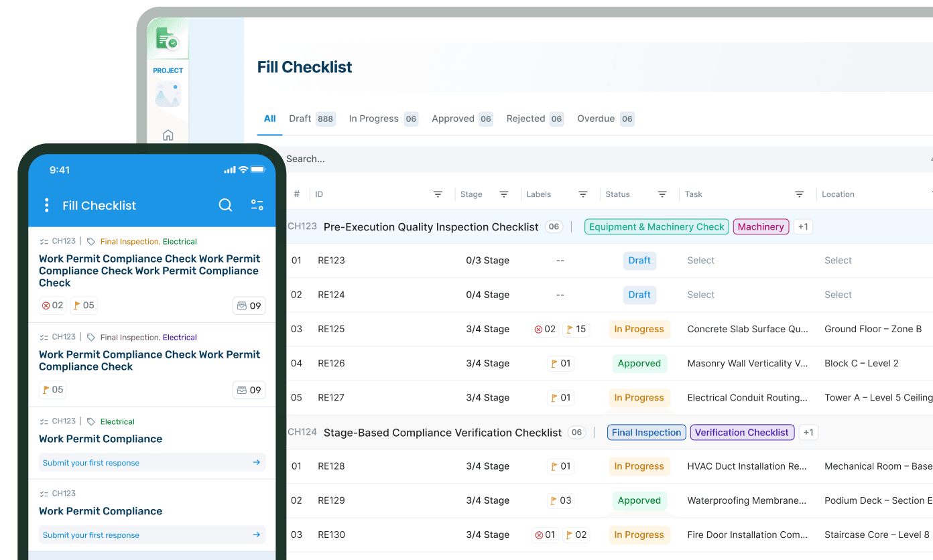Click the flag count 01 in row RE128
933x560 pixels.
(560, 466)
